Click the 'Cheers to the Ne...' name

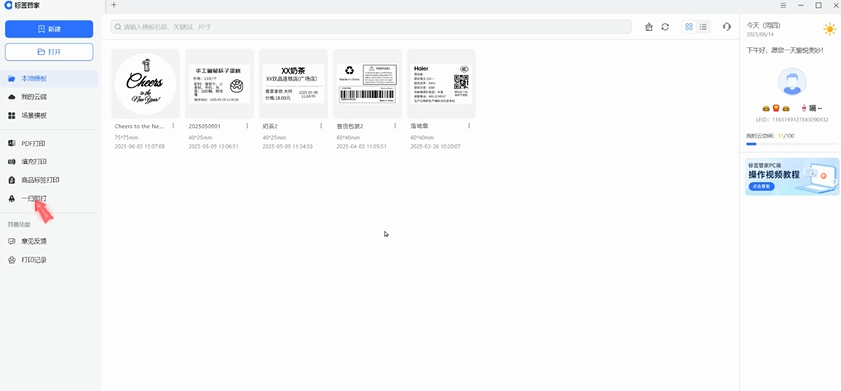139,126
